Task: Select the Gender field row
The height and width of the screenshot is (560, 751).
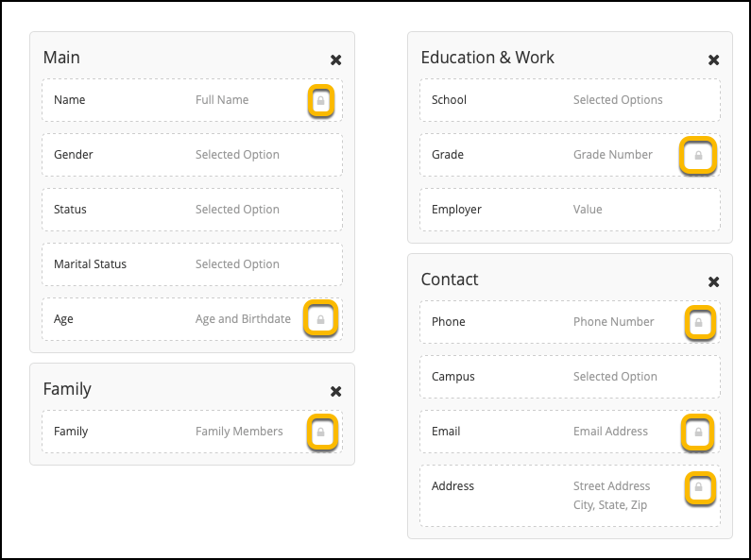Action: click(x=192, y=155)
